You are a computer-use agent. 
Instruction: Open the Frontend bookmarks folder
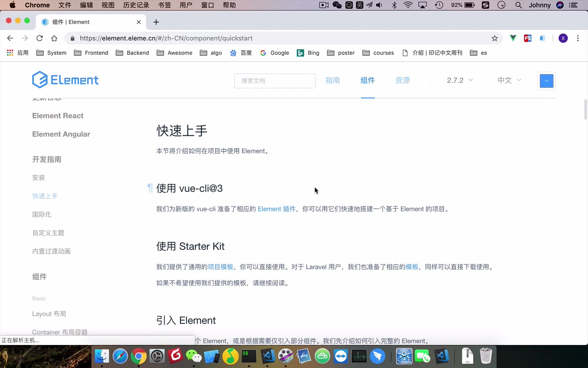[x=91, y=53]
